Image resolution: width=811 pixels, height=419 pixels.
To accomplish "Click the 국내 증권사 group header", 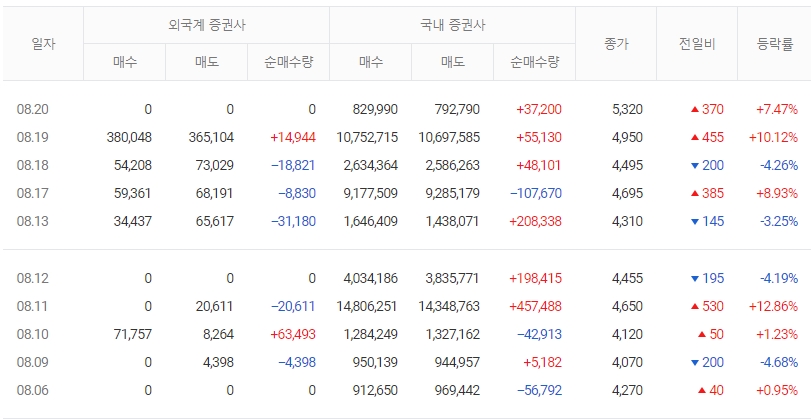I will tap(453, 25).
